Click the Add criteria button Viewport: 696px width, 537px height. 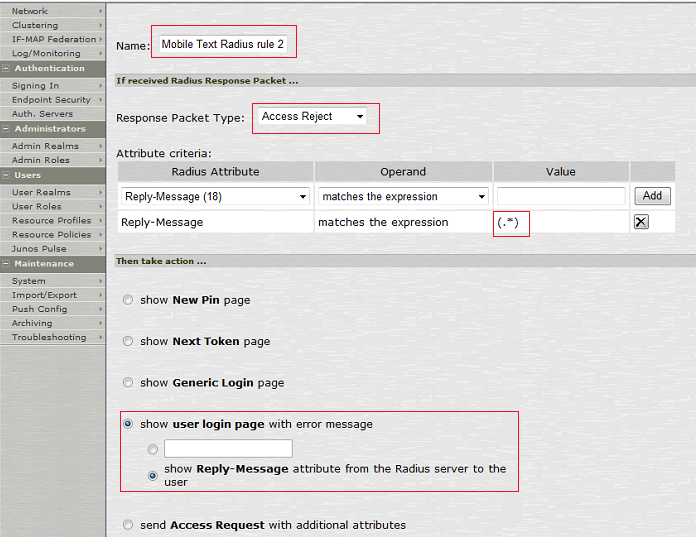pos(652,197)
